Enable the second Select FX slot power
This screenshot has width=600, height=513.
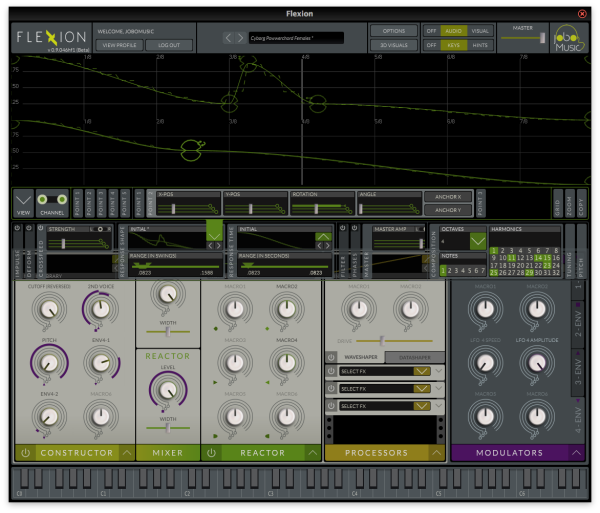(x=331, y=388)
